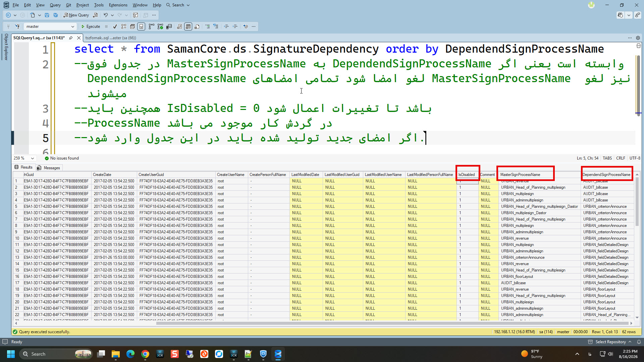This screenshot has width=644, height=362.
Task: Click the Execute button
Action: click(91, 26)
